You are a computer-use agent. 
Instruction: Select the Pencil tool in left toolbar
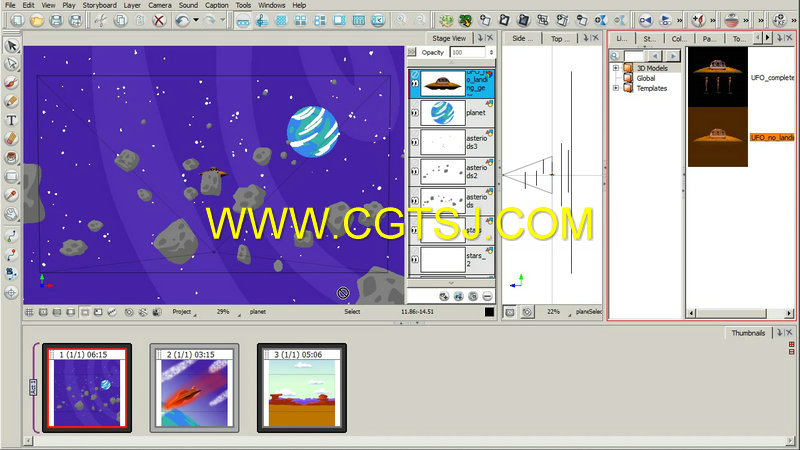tap(11, 102)
